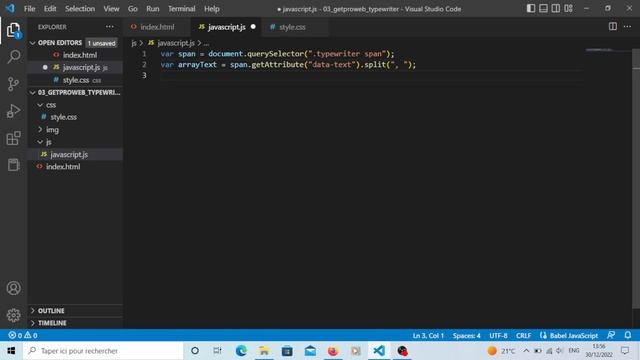Switch to the javascript.js editor tab
This screenshot has width=640, height=360.
pos(227,27)
